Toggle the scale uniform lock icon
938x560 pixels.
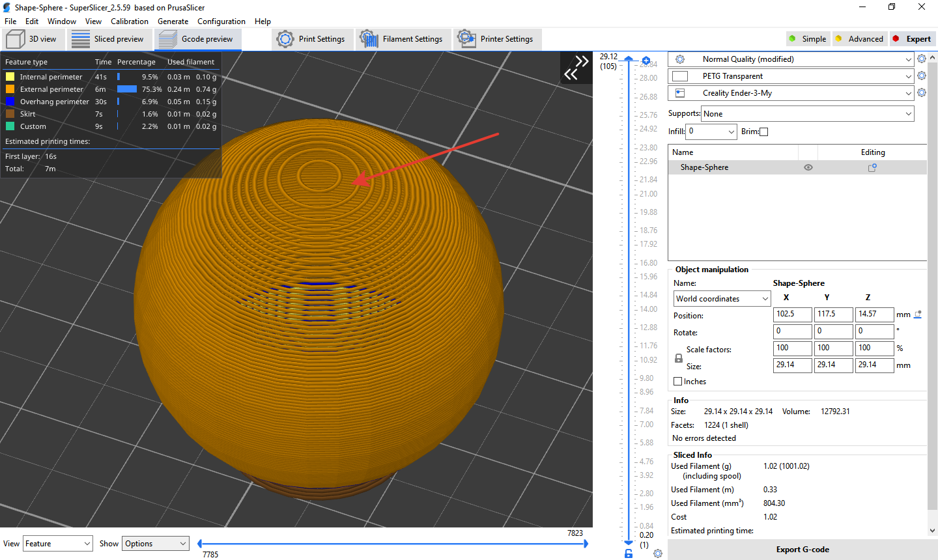pos(678,357)
